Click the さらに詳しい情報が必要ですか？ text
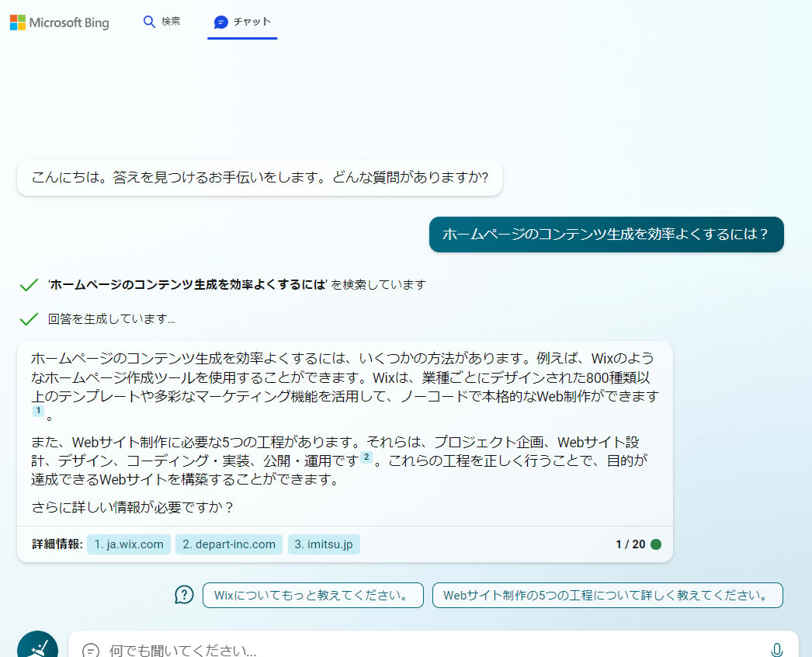The width and height of the screenshot is (812, 657). click(133, 507)
